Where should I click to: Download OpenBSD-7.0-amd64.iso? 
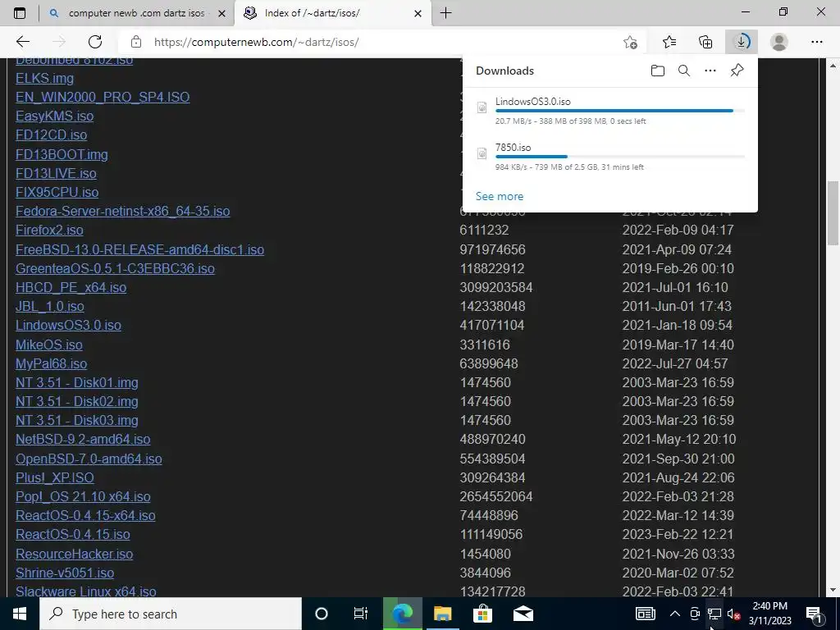point(89,459)
